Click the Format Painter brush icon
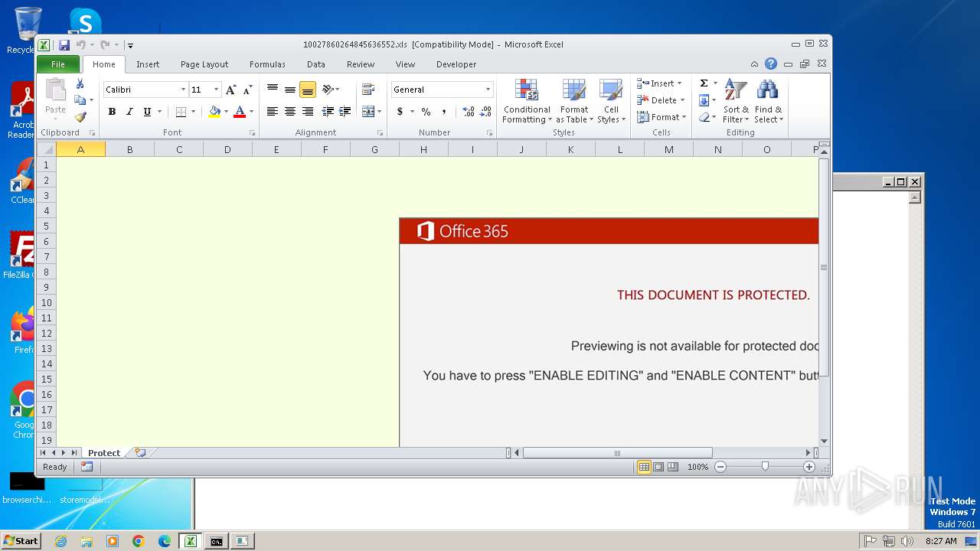The image size is (980, 551). pyautogui.click(x=80, y=117)
